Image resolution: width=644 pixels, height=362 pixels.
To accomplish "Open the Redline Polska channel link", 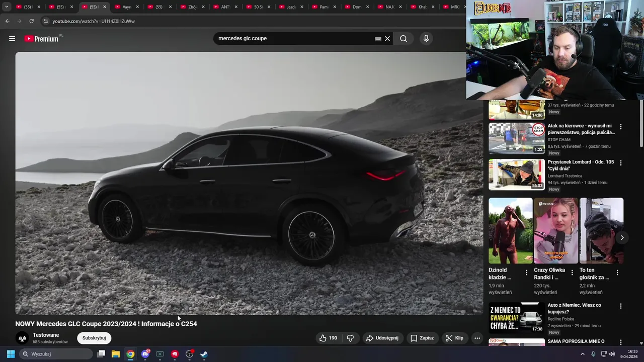I will tap(561, 319).
